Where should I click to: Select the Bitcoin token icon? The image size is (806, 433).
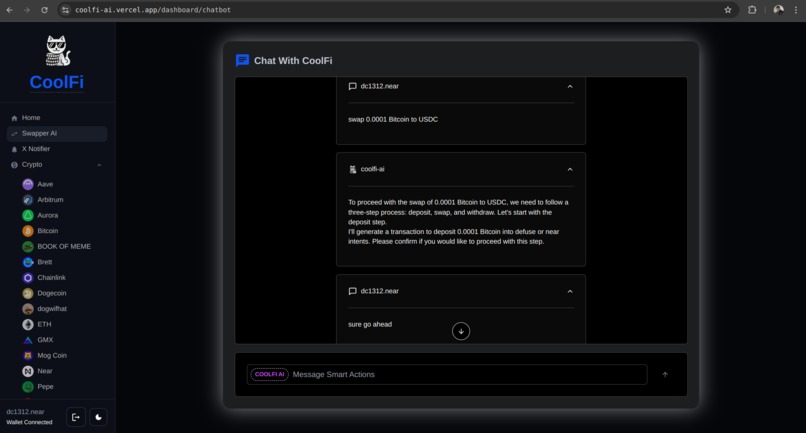[x=28, y=231]
